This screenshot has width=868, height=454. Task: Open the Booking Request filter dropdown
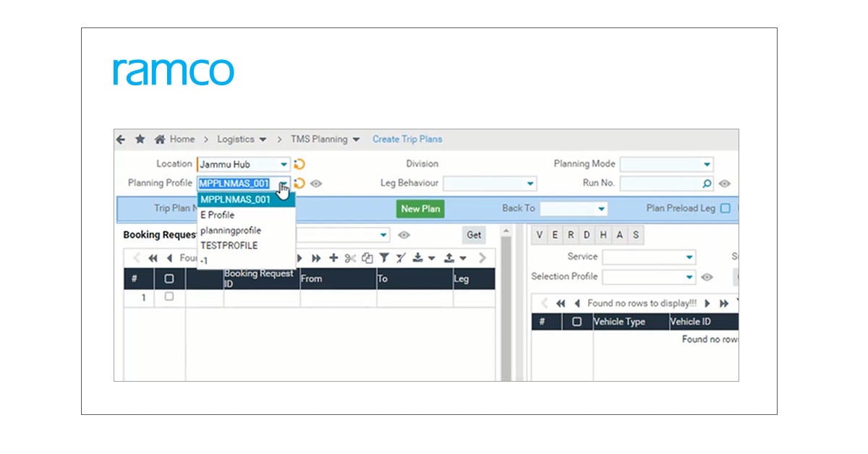[x=383, y=235]
